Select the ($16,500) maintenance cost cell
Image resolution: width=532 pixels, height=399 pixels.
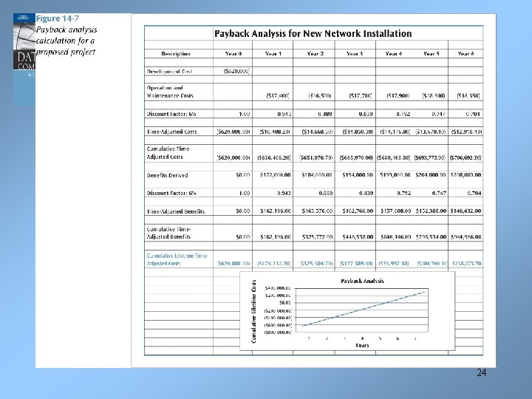point(320,96)
